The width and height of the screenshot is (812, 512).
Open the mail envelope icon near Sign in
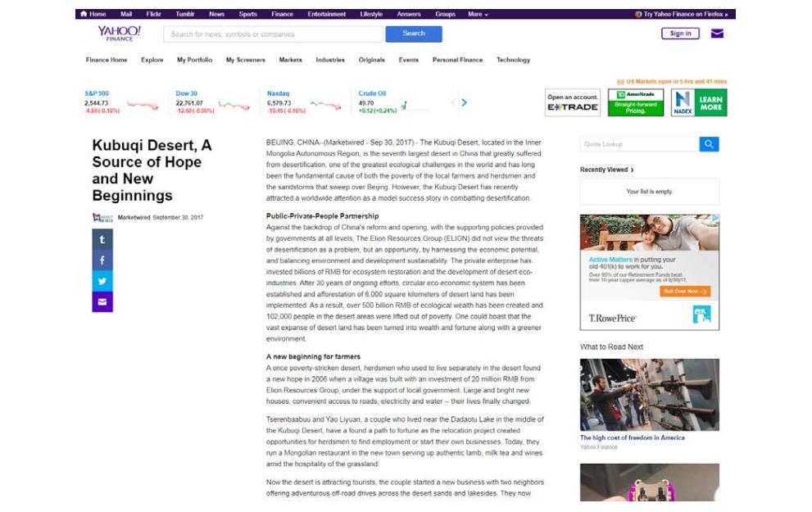point(717,34)
